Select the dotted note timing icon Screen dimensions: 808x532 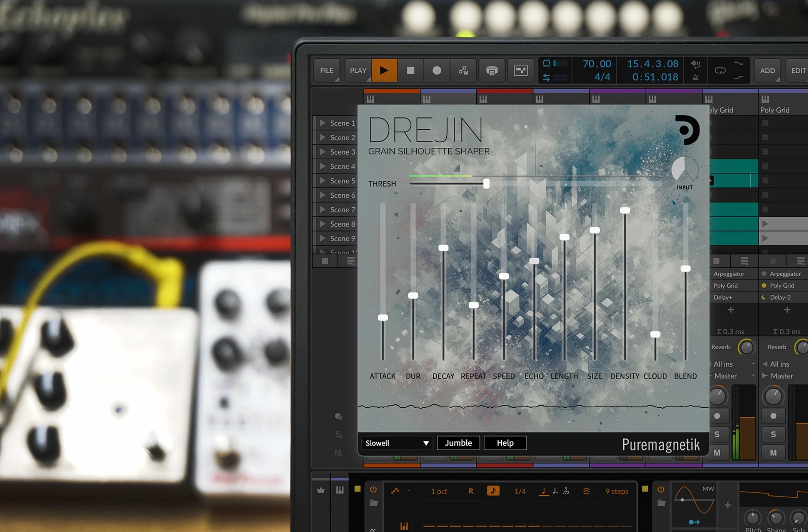pyautogui.click(x=555, y=491)
